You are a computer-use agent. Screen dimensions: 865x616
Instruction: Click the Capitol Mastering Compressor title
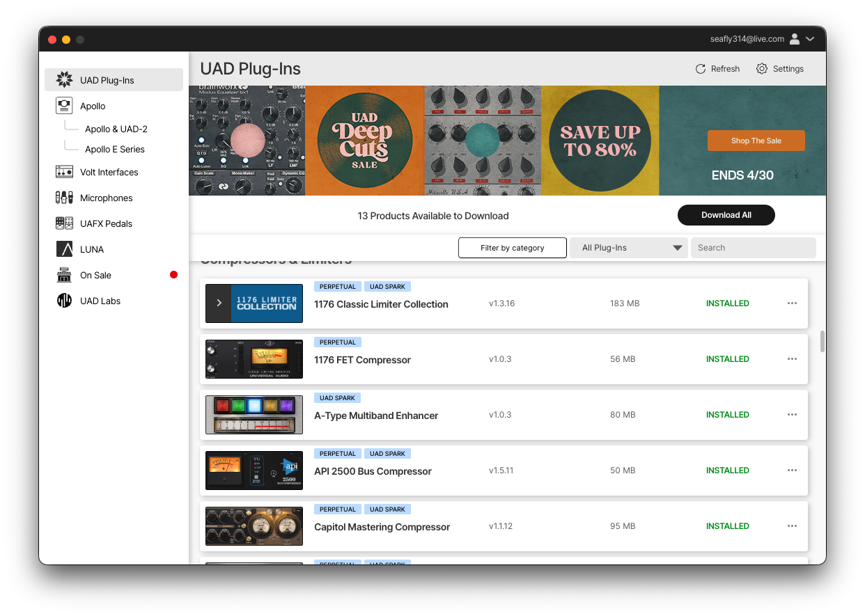click(382, 527)
